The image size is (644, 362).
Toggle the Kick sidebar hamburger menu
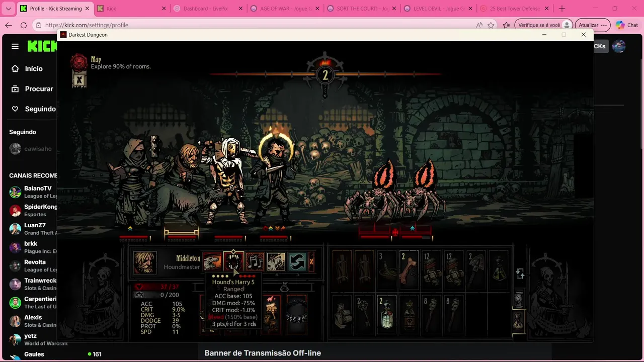pyautogui.click(x=15, y=46)
